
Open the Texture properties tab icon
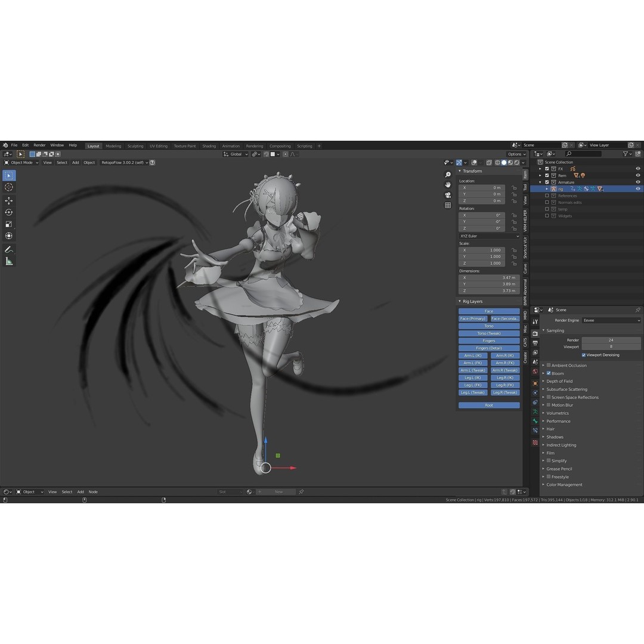click(x=535, y=442)
